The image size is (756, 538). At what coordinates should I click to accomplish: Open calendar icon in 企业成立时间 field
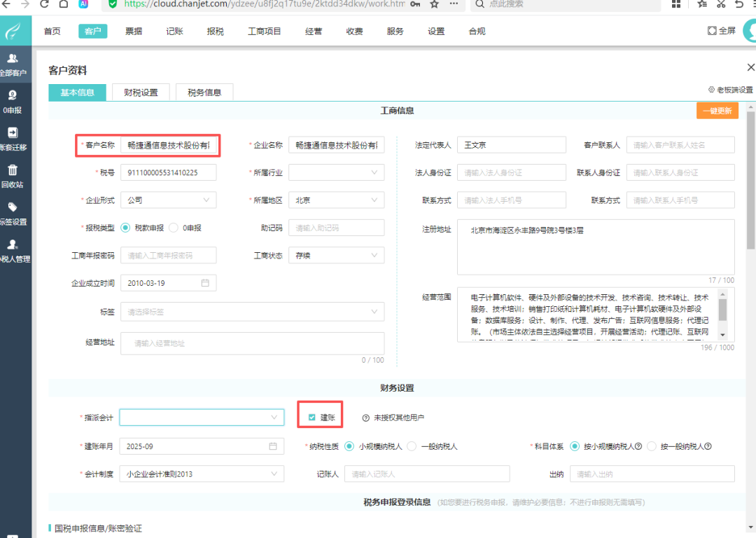pos(205,283)
